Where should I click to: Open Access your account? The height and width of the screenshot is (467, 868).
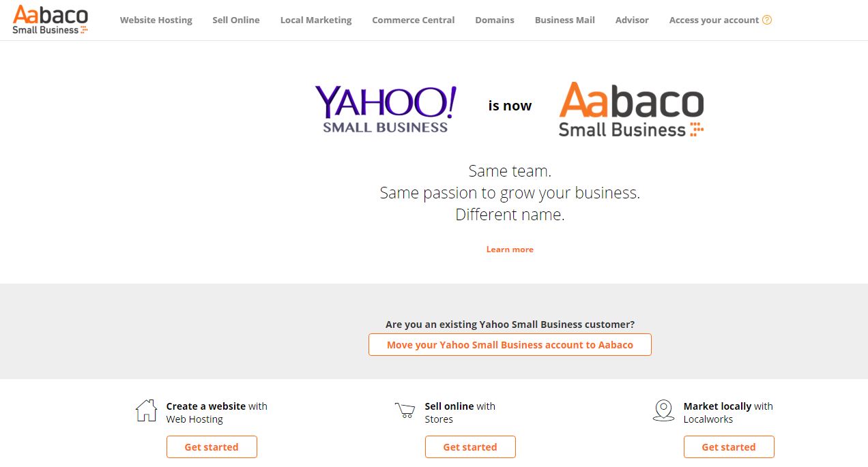pyautogui.click(x=714, y=20)
